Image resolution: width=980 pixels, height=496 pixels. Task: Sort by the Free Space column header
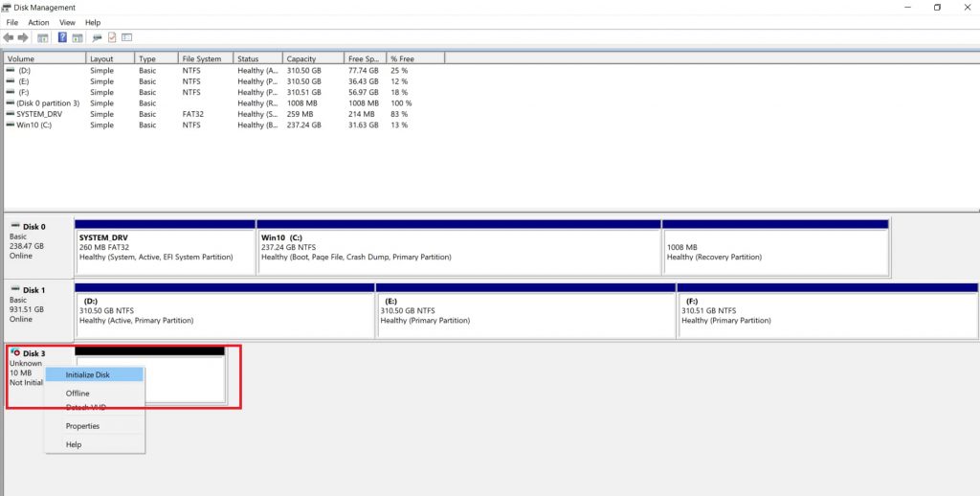click(365, 58)
